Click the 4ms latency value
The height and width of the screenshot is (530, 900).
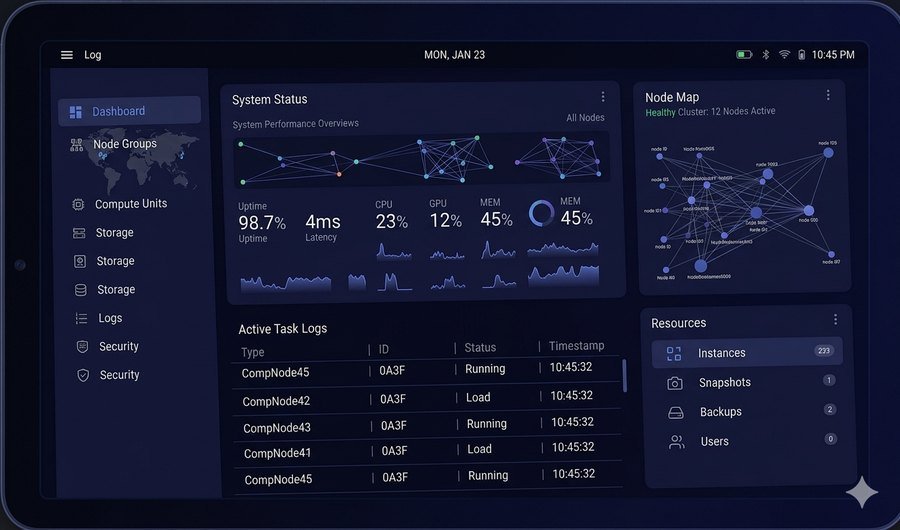pyautogui.click(x=323, y=222)
